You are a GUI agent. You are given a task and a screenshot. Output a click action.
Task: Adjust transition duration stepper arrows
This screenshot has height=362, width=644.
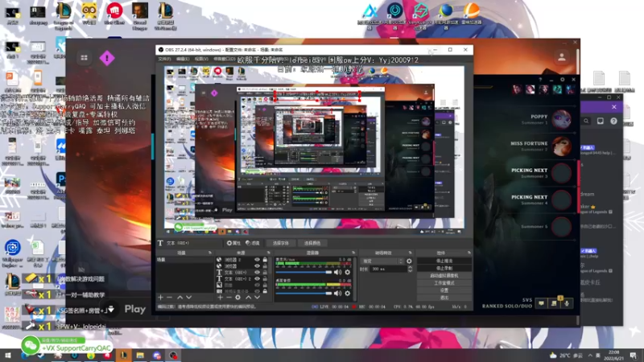(410, 269)
